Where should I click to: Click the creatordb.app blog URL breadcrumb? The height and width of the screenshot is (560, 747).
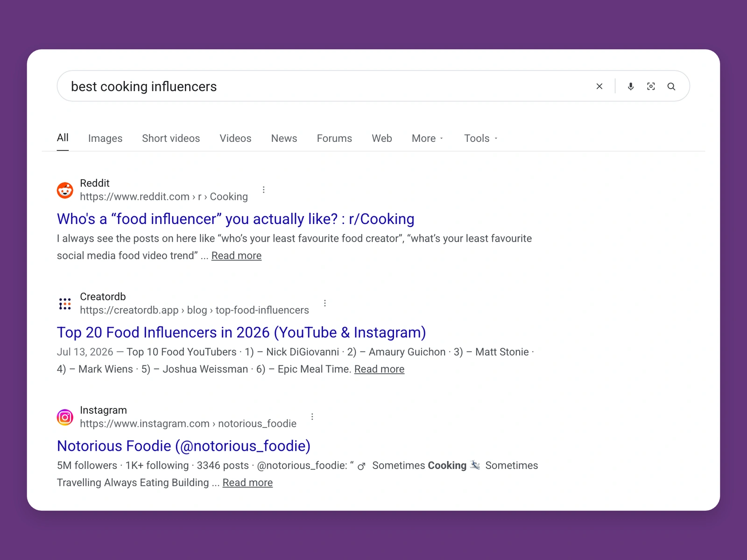coord(194,310)
